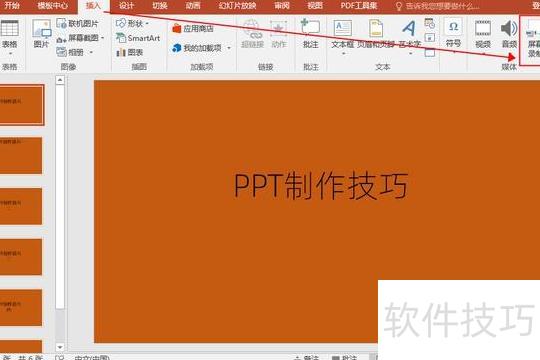Switch to the 切换 Transitions tab

159,6
